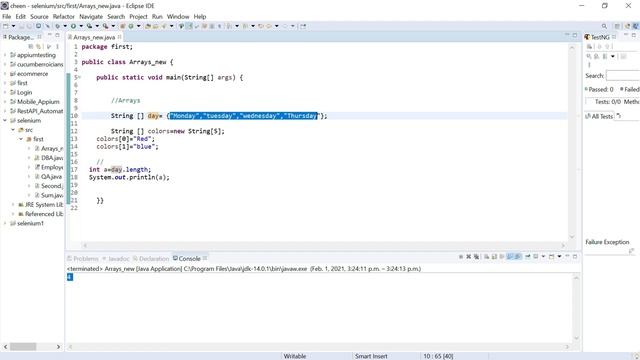Open the Window menu

click(x=178, y=17)
